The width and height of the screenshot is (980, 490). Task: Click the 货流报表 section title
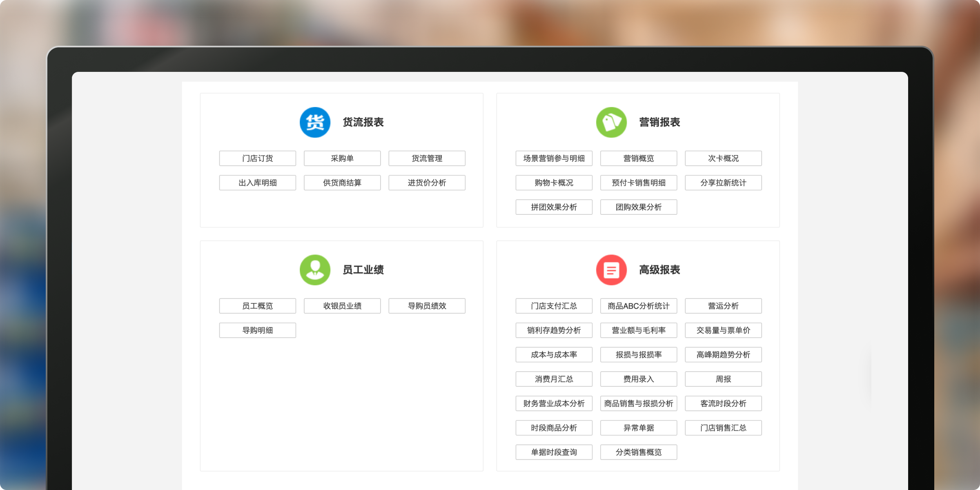pos(363,122)
